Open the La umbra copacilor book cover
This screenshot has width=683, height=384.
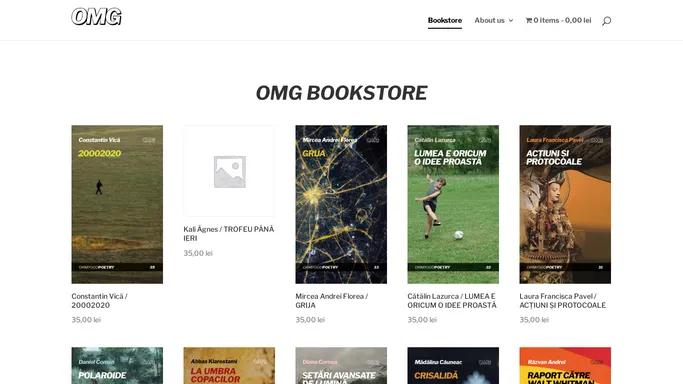click(x=229, y=365)
